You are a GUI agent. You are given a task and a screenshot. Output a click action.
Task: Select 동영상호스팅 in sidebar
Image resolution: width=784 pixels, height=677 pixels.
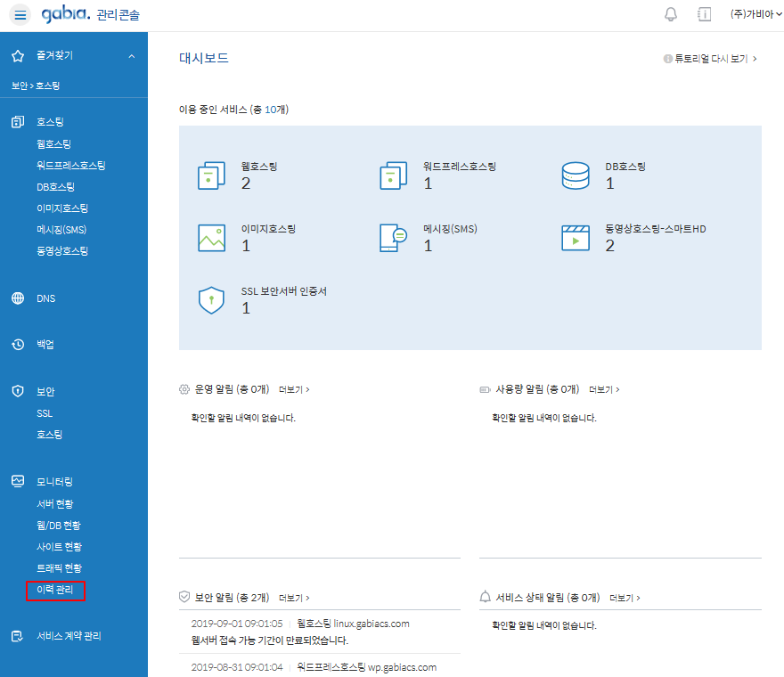click(62, 250)
